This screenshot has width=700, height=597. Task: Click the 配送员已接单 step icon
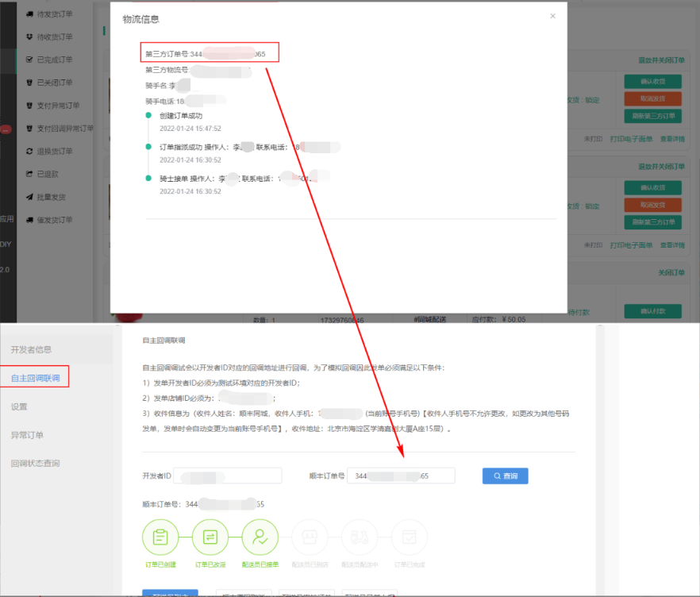(x=260, y=537)
